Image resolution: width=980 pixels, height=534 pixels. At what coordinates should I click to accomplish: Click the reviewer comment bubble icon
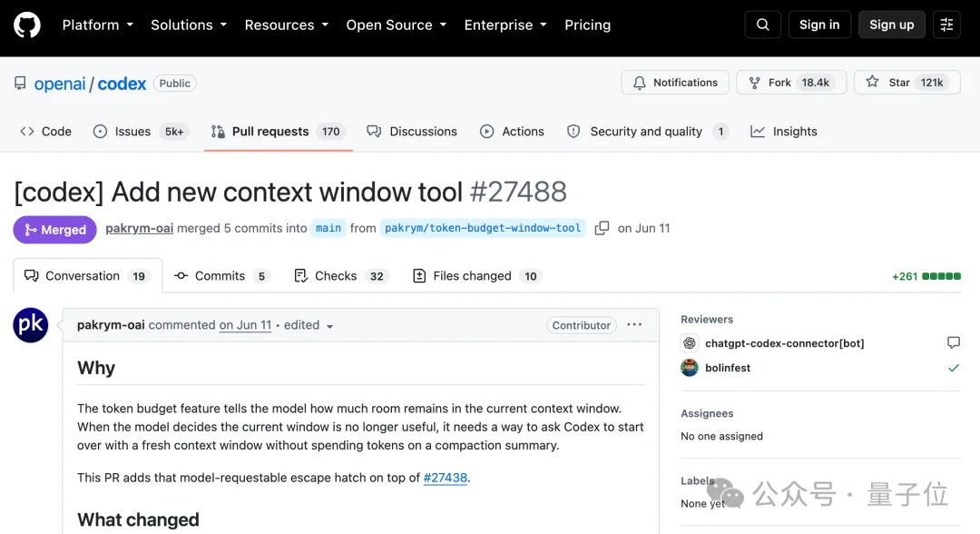(953, 342)
